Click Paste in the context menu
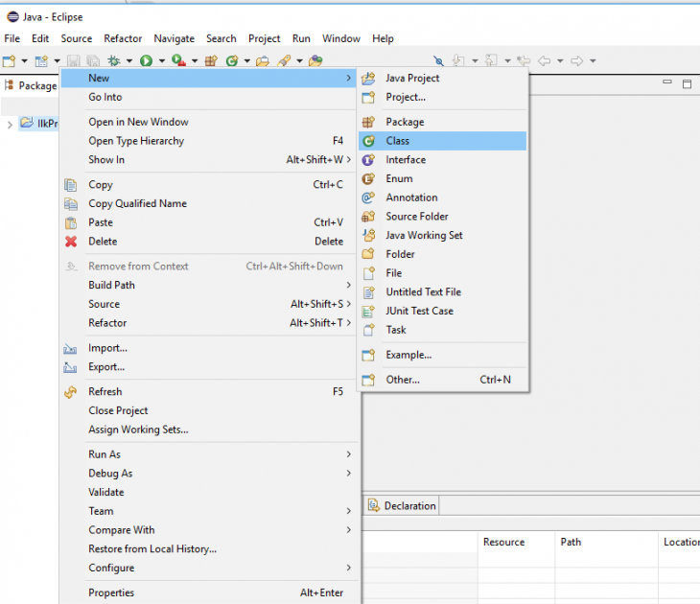The image size is (700, 604). 208,222
